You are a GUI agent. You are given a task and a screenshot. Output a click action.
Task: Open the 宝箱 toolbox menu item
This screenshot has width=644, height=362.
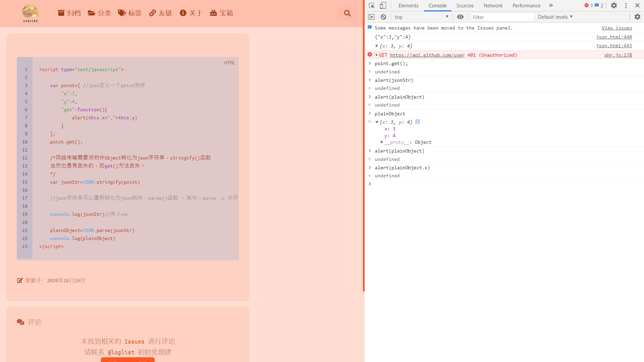(x=221, y=13)
